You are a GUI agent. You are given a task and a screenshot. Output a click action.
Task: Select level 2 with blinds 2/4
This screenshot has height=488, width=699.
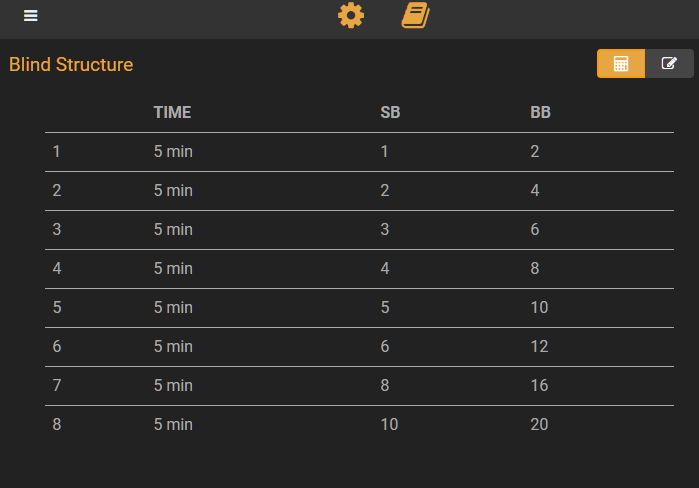(x=359, y=191)
